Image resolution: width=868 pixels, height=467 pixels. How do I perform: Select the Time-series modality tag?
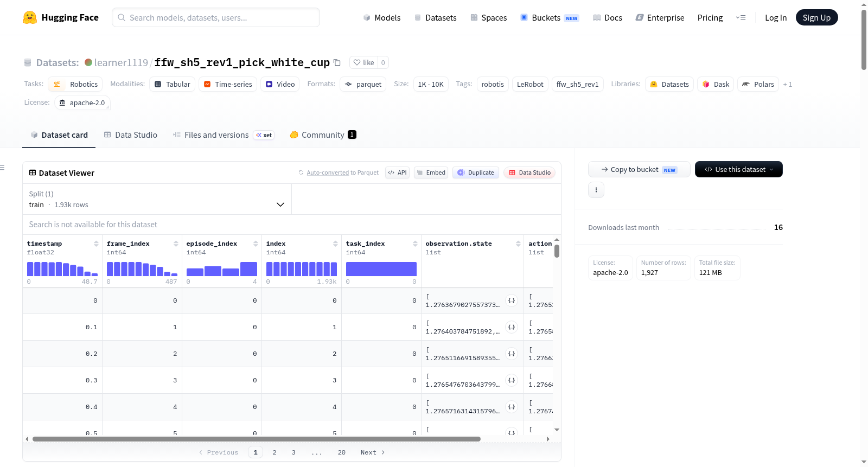click(228, 84)
